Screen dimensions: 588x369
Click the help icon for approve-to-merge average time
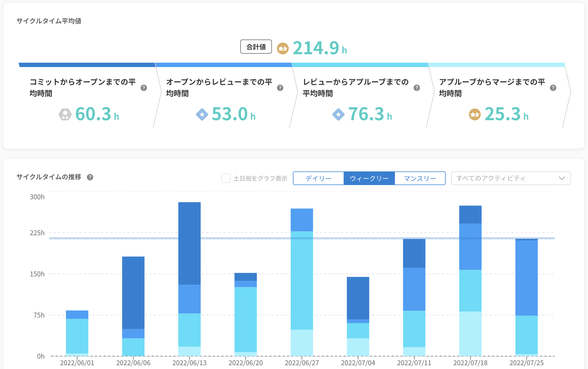553,88
